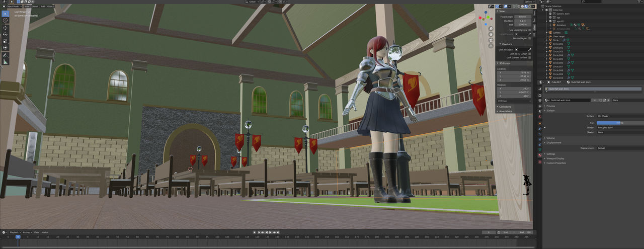Expand the Volume material panel
Viewport: 644px width, 249px height.
pyautogui.click(x=550, y=138)
